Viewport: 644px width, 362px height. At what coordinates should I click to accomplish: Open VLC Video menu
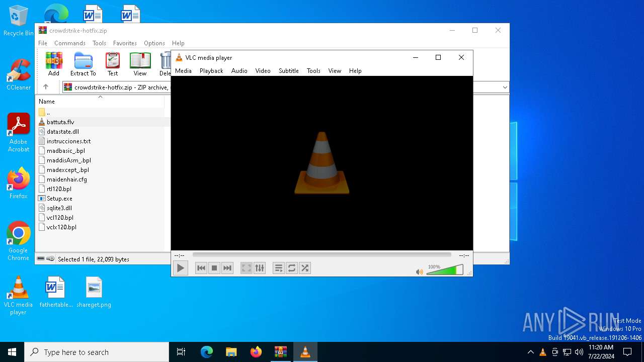(x=263, y=71)
